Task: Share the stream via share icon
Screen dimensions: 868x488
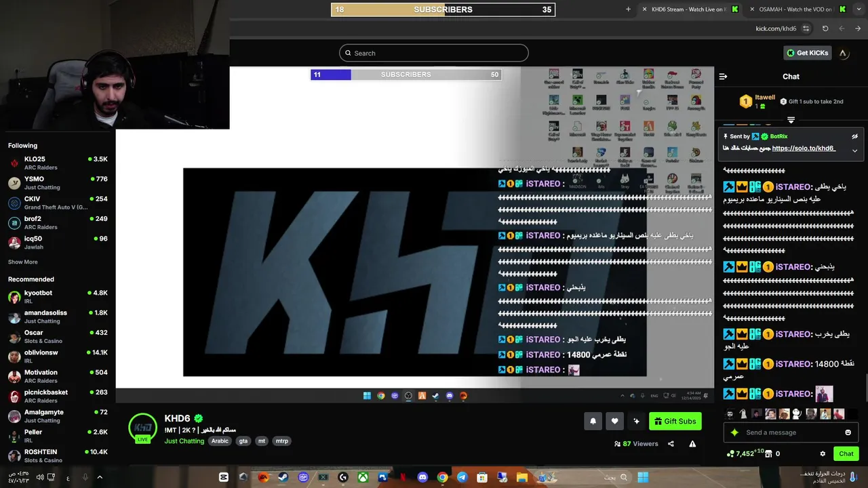Action: 671,444
